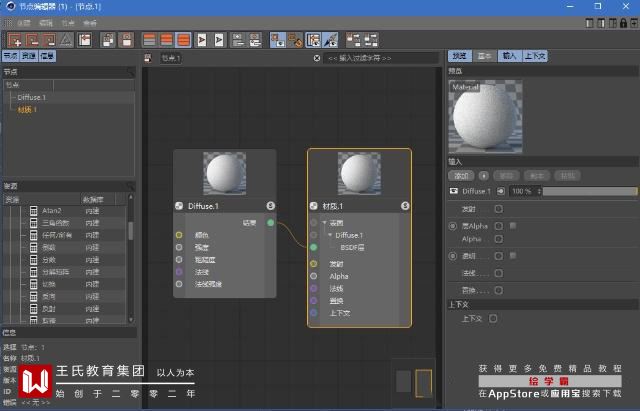The height and width of the screenshot is (411, 640).
Task: Collapse the Diffuse.1 entry in 材质.1 node
Action: [x=330, y=235]
